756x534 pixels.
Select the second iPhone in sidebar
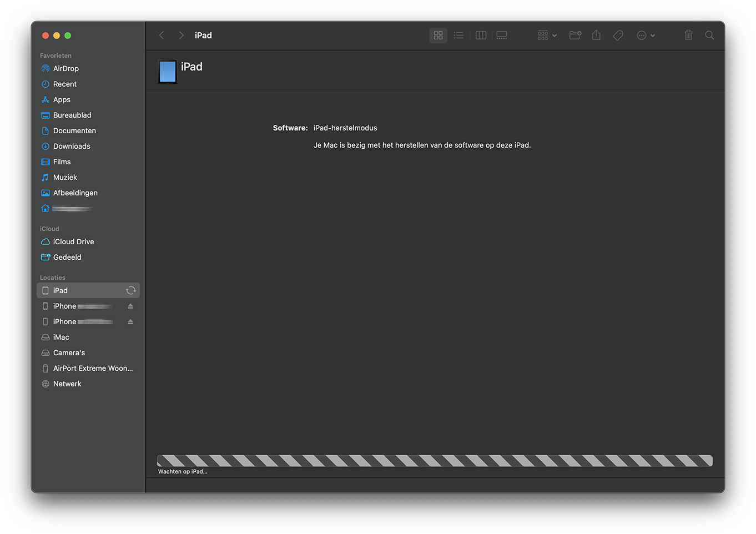88,321
